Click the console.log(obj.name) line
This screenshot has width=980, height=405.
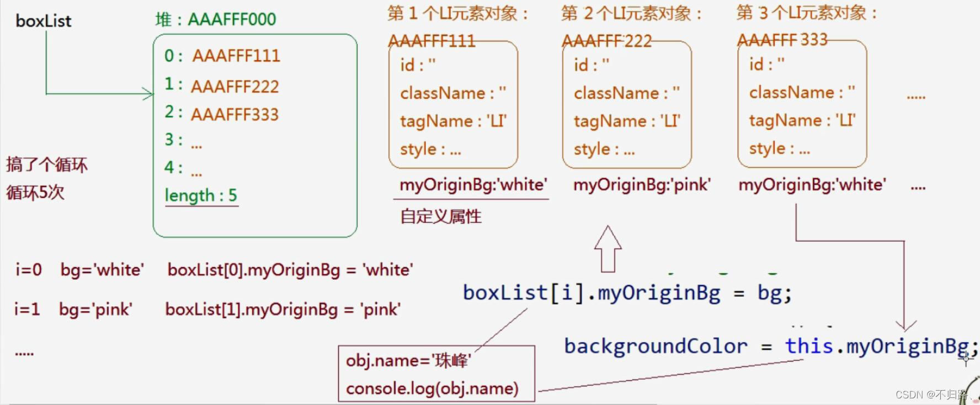[432, 388]
